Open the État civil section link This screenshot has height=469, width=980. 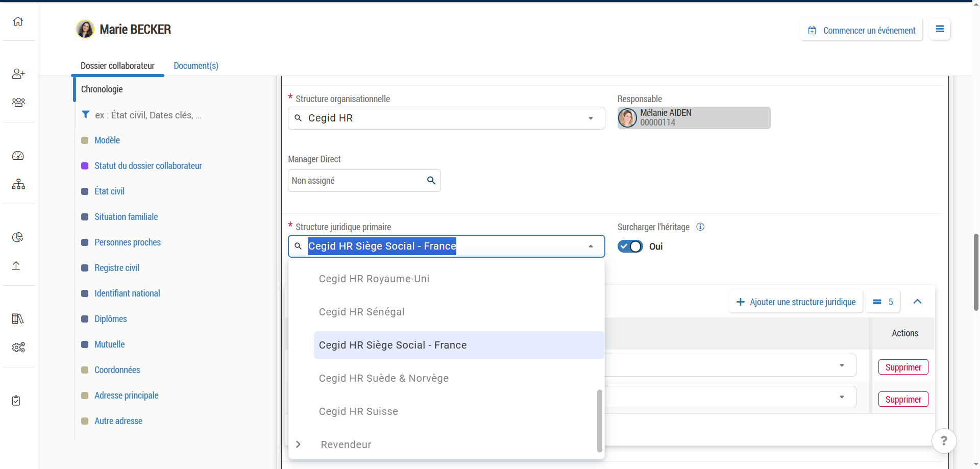coord(109,191)
